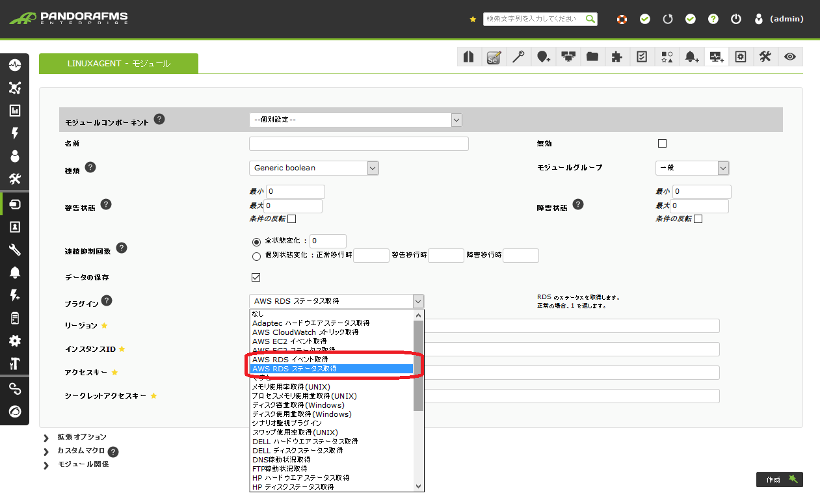Open the links chain sidebar icon

click(14, 389)
